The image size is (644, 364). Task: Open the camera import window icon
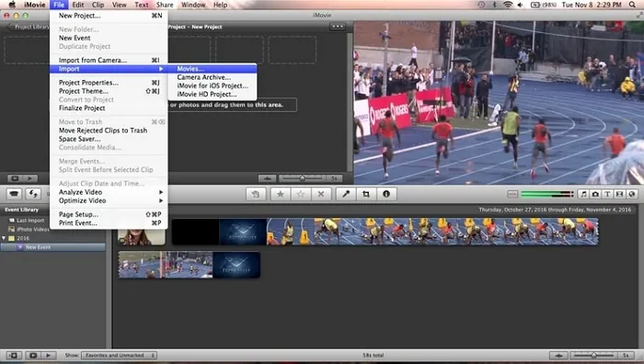pos(14,194)
